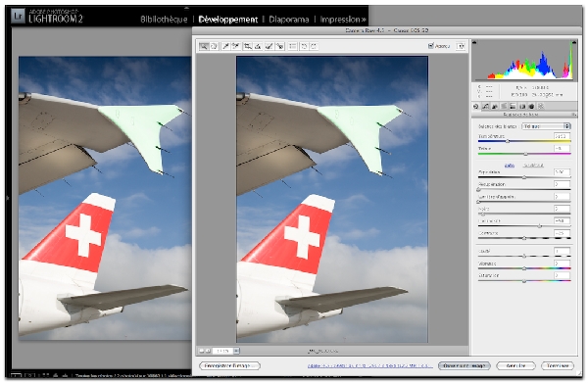Click the Annuler button
The width and height of the screenshot is (588, 383).
click(515, 365)
